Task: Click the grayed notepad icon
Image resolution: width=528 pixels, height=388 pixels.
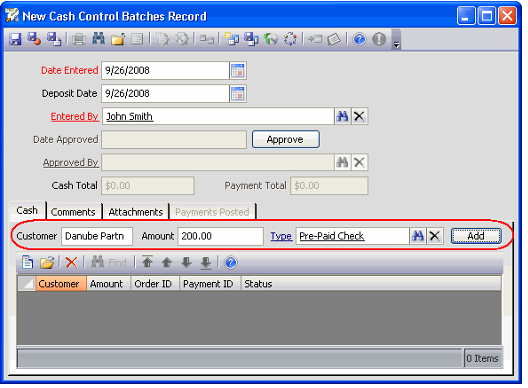Action: (334, 39)
